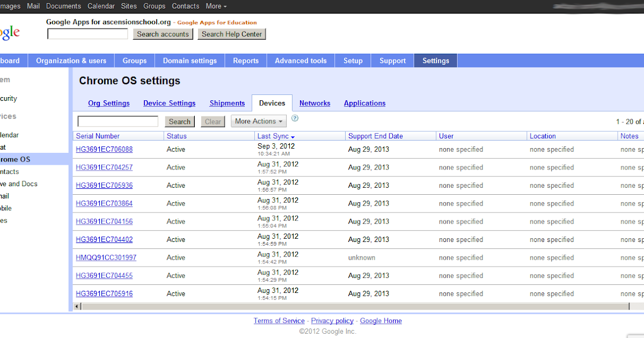
Task: Select Chrome OS in the sidebar
Action: (x=34, y=159)
